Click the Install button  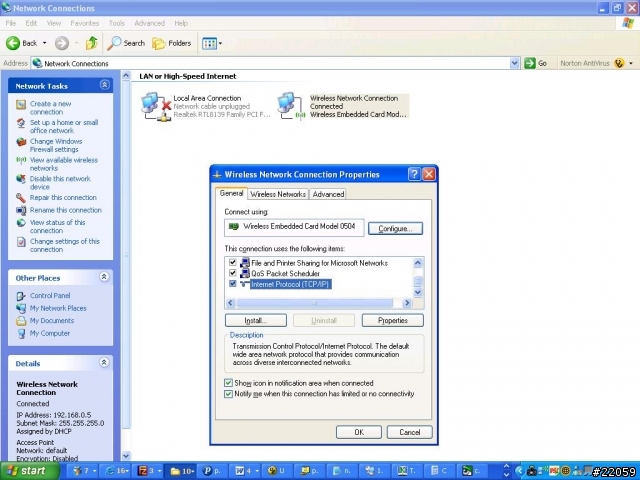click(256, 320)
